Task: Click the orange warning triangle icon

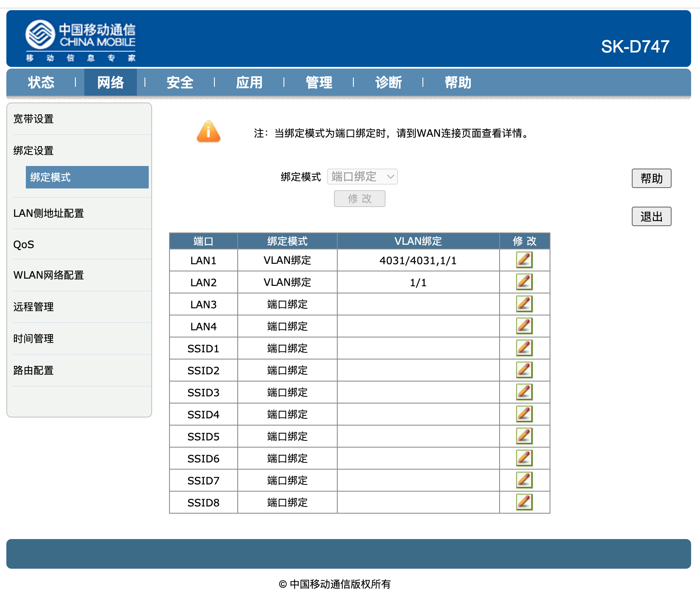Action: tap(208, 132)
